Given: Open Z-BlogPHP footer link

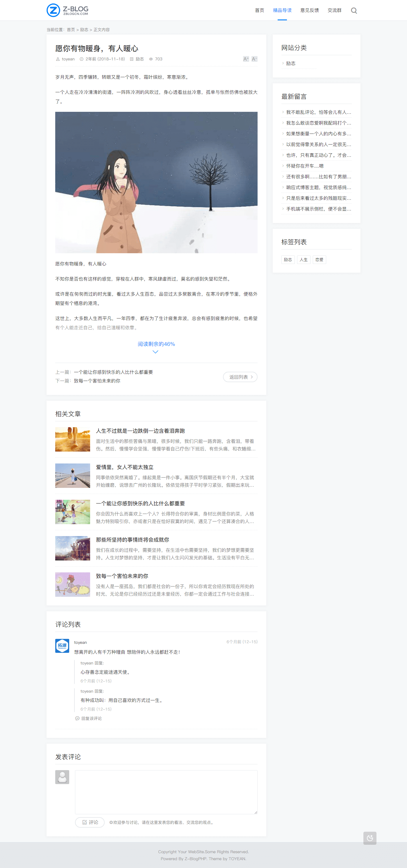Looking at the screenshot, I should [196, 859].
